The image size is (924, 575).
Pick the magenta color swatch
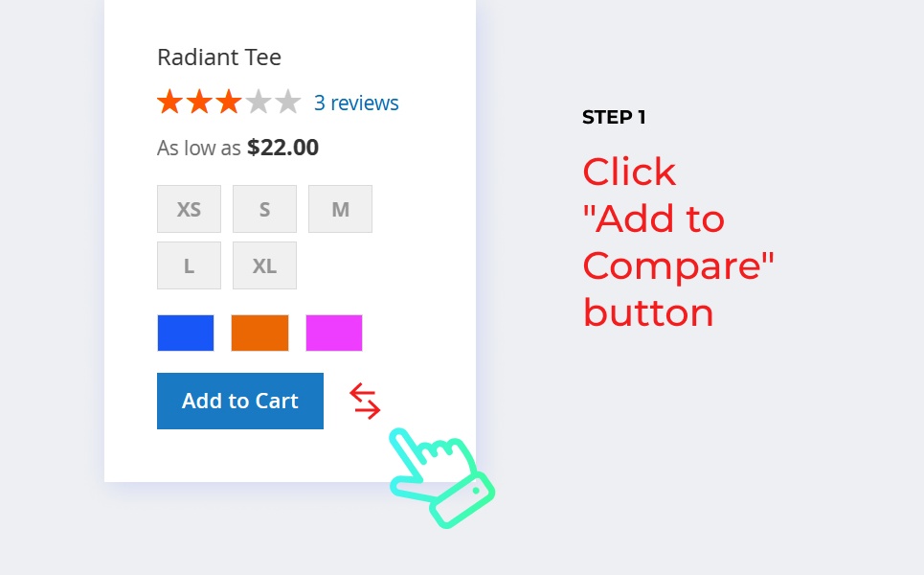(334, 333)
